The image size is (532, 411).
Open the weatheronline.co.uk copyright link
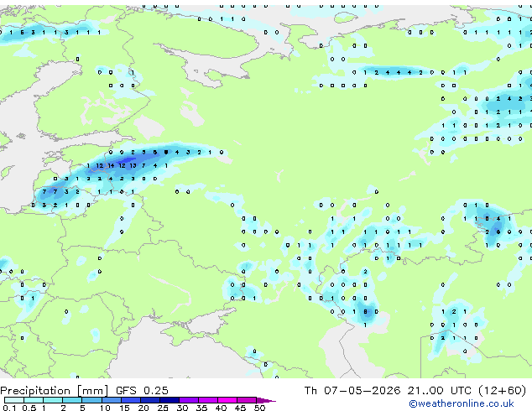(x=462, y=403)
